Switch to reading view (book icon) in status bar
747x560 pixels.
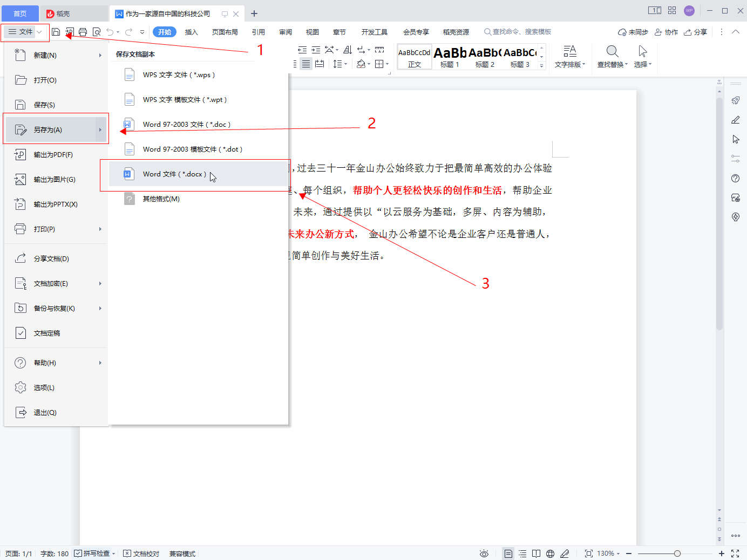(536, 554)
